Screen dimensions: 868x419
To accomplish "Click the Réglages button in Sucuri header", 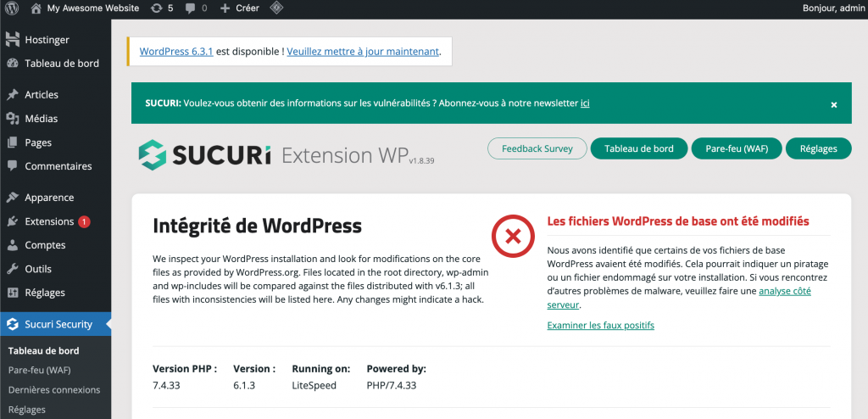I will [817, 148].
